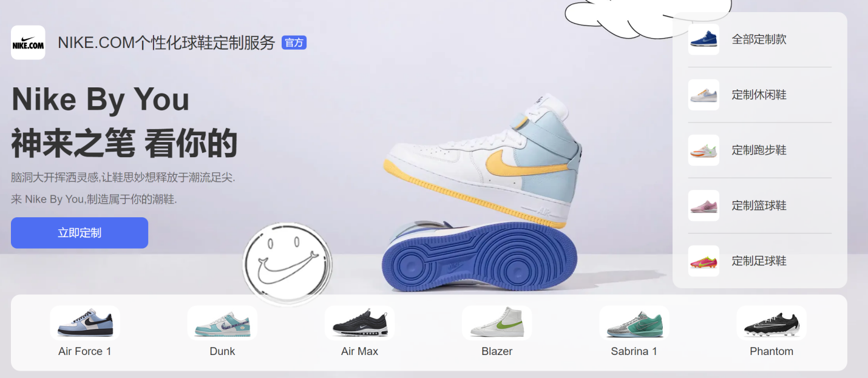Open the 定制休闲鞋 shoe icon

704,95
